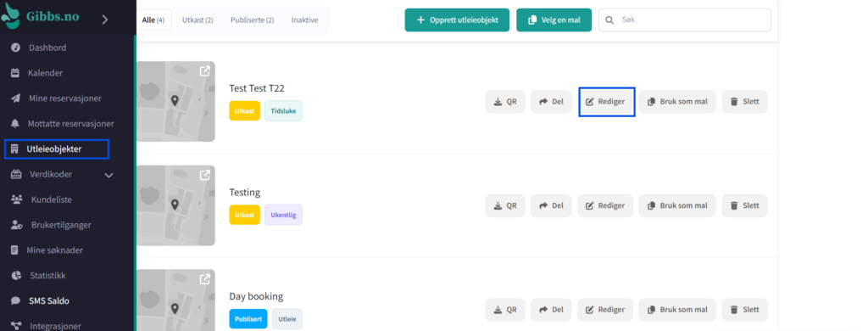Click Rediger for Day booking
Viewport: 868px width, 331px height.
pos(605,310)
